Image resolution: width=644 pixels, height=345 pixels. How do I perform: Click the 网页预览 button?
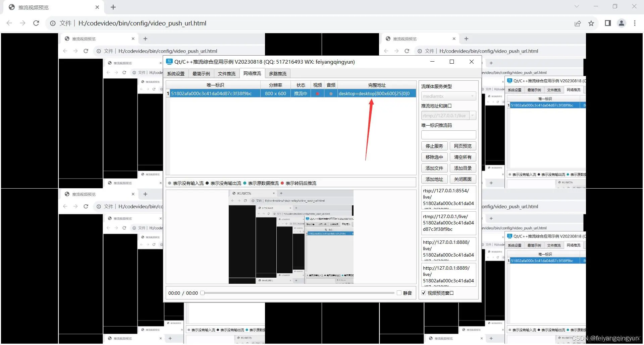tap(463, 146)
